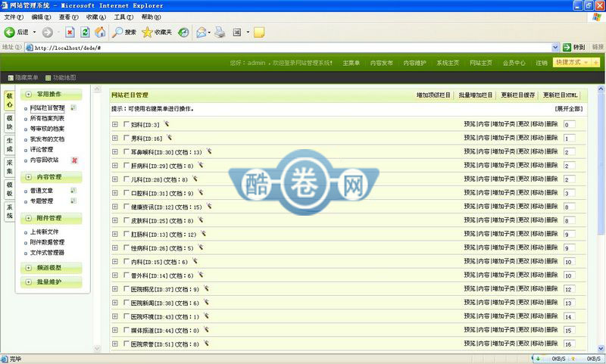Click small icon beside 普通文章
The height and width of the screenshot is (364, 606).
point(73,190)
